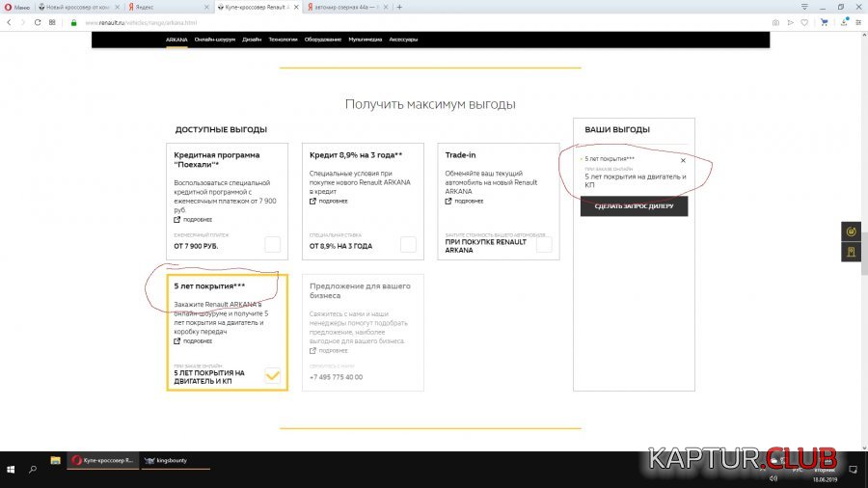Screen dimensions: 868x488
Task: Open подробнее link in 5 лет покрытия card
Action: tap(193, 341)
